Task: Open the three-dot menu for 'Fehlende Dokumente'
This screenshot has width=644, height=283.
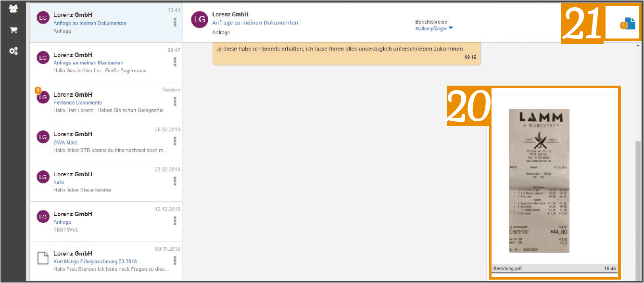Action: click(175, 102)
